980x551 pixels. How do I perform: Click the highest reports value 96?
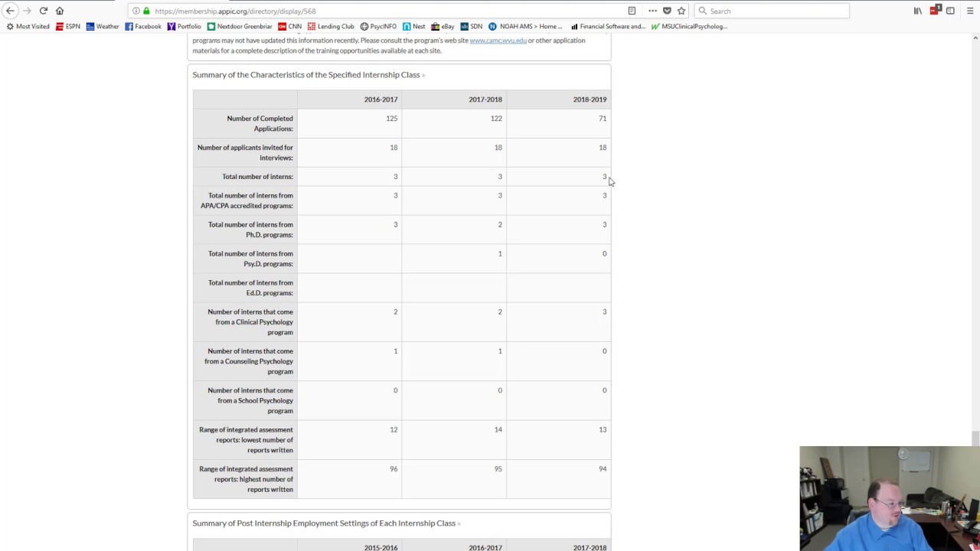[x=394, y=469]
